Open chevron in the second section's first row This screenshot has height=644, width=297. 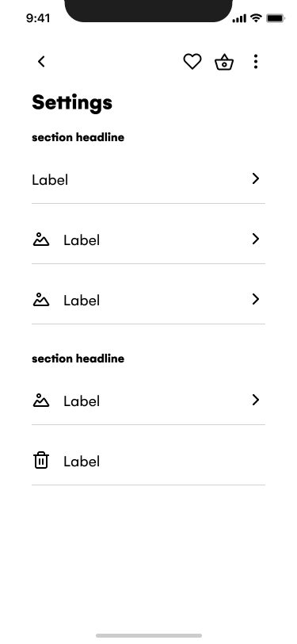point(256,400)
